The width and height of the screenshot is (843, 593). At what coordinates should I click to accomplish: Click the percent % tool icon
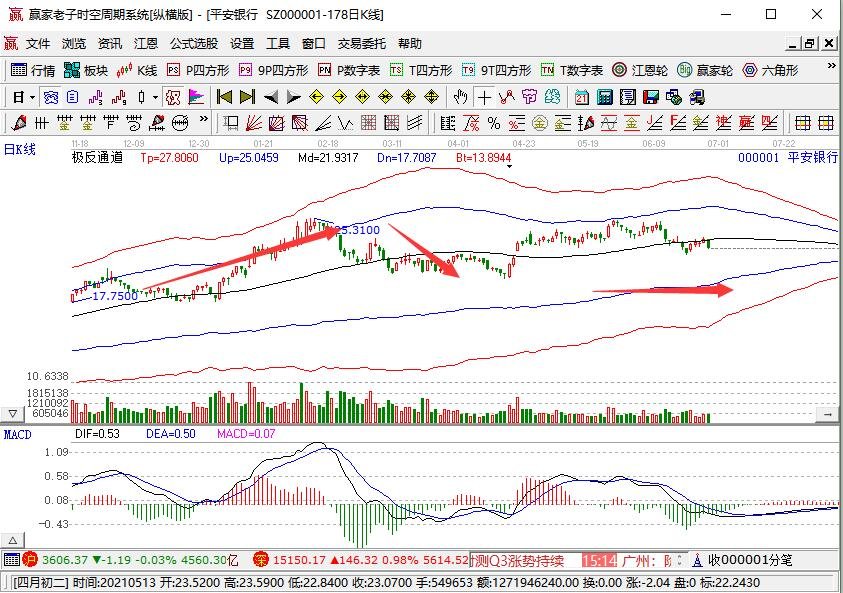click(x=494, y=123)
